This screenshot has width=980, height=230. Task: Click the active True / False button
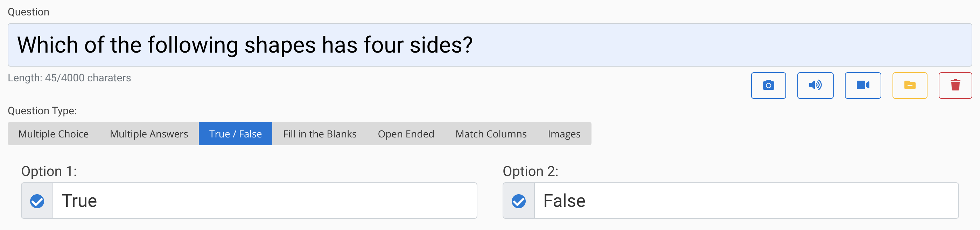pyautogui.click(x=235, y=134)
